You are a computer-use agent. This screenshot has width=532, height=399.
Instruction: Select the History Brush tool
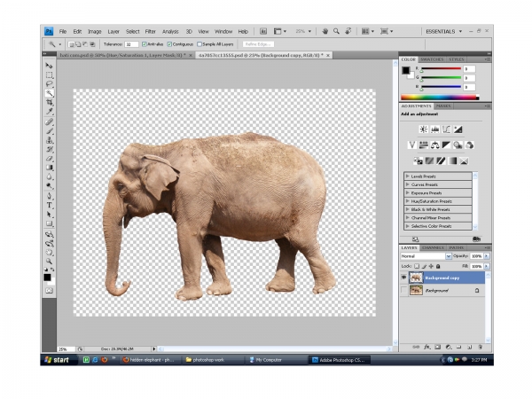[49, 149]
